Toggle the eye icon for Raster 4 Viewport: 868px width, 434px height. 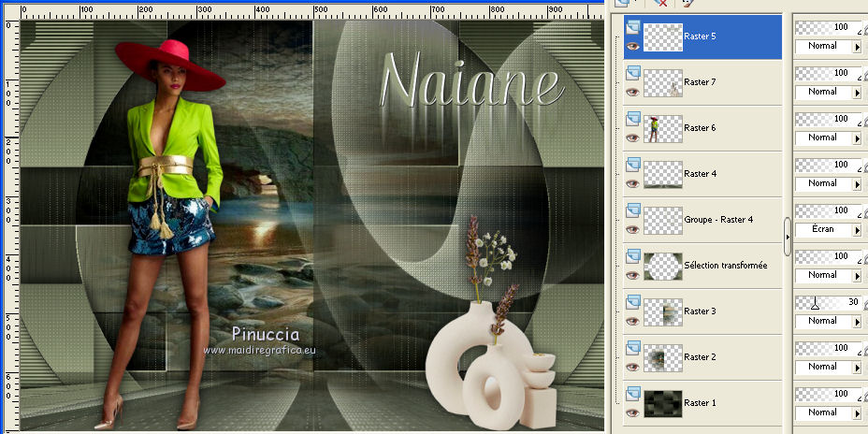pyautogui.click(x=632, y=184)
